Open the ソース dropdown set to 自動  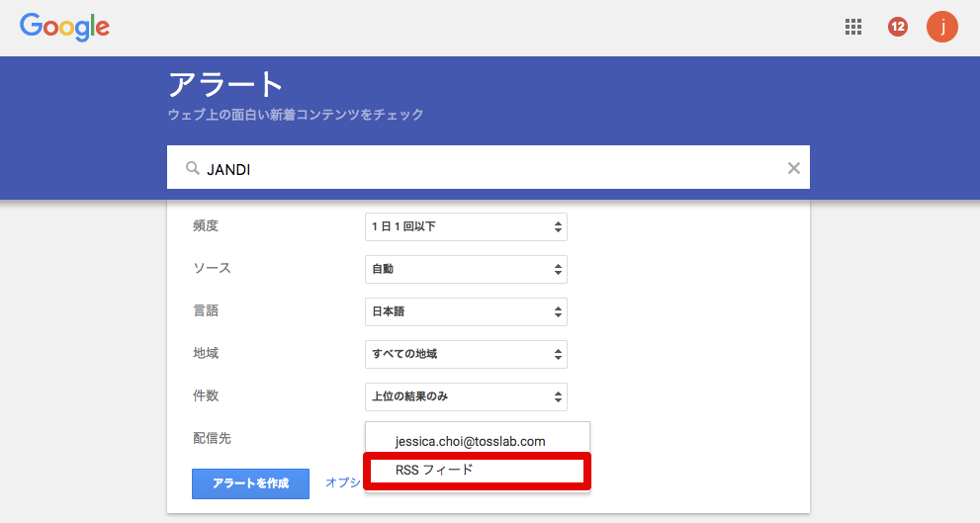[466, 269]
